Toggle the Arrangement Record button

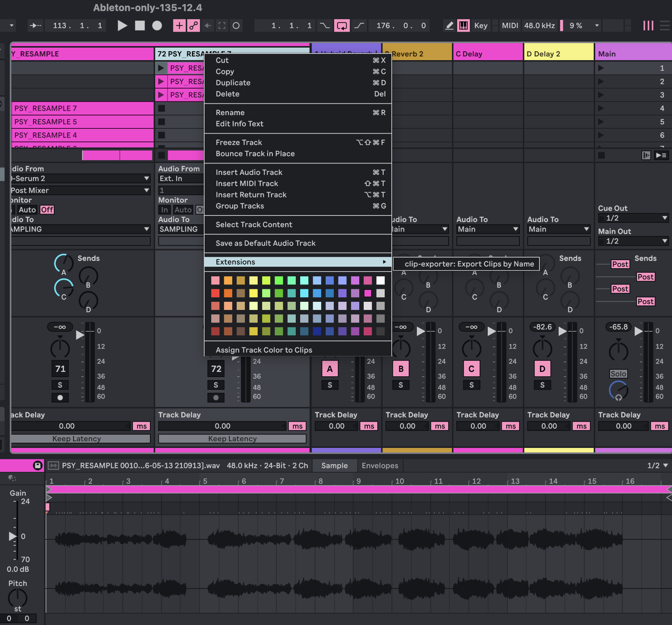click(157, 25)
